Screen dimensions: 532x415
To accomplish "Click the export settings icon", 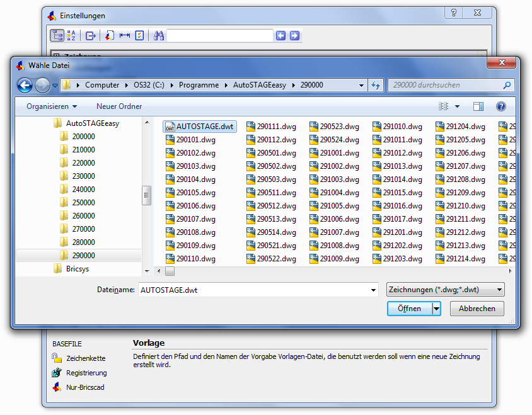I will pos(91,36).
